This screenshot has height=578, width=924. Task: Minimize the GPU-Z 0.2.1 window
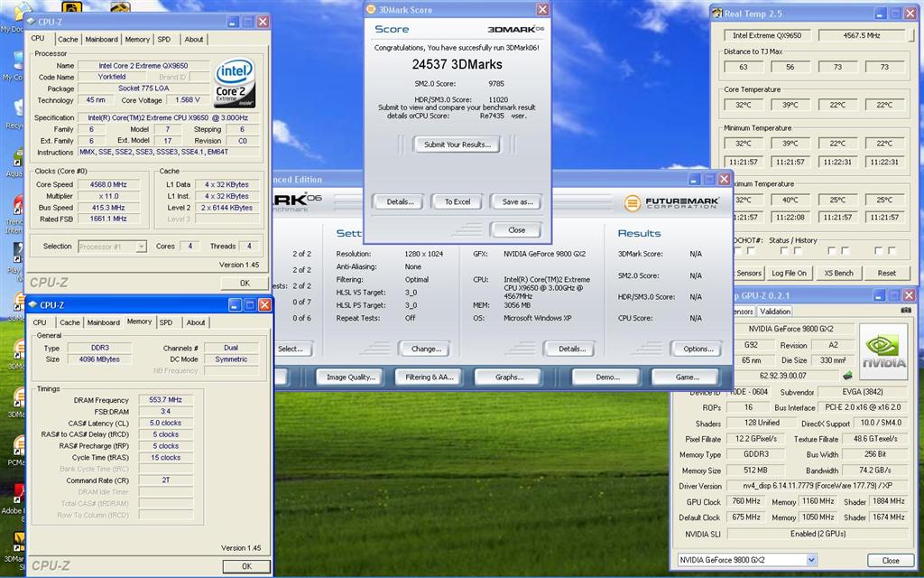(x=879, y=295)
